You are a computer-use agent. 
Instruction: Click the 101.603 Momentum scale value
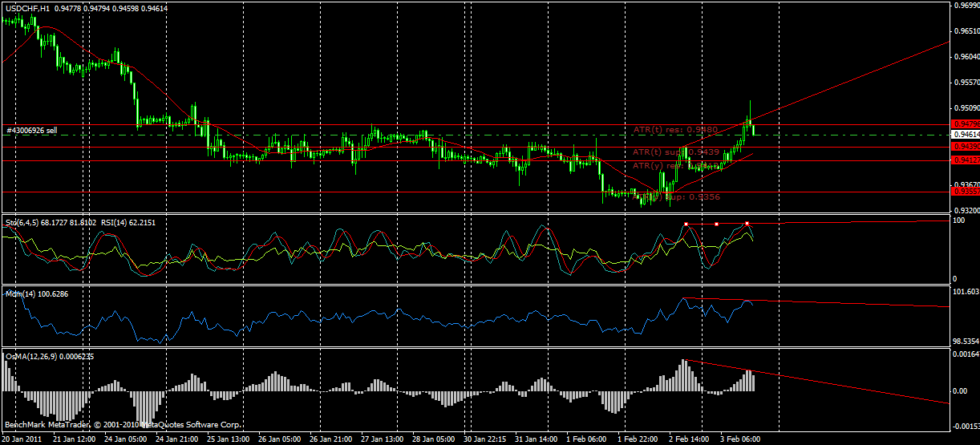(x=966, y=292)
